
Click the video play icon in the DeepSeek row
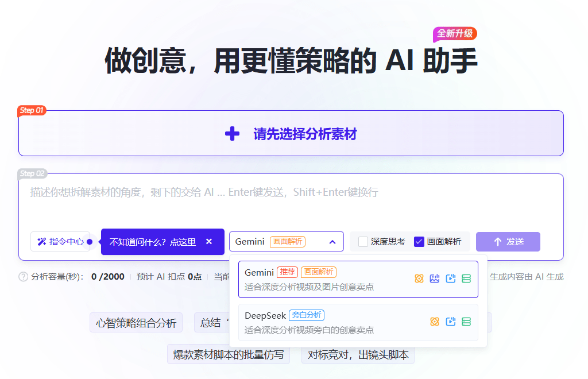point(451,322)
